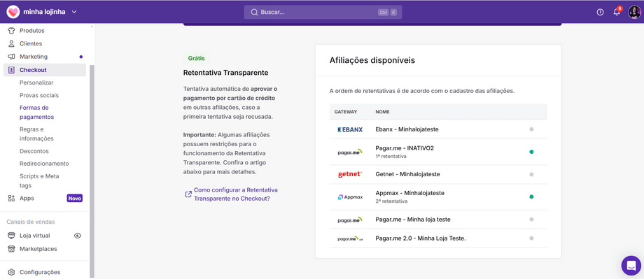The image size is (644, 279).
Task: Select Pagar.me 2.0 - Minha Loja Teste affiliation
Action: tap(421, 238)
